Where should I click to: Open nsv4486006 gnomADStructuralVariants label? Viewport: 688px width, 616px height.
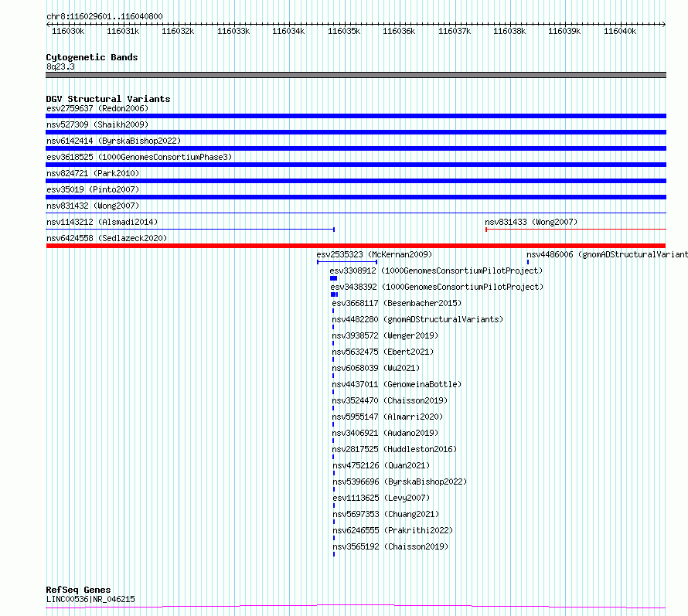coord(608,254)
